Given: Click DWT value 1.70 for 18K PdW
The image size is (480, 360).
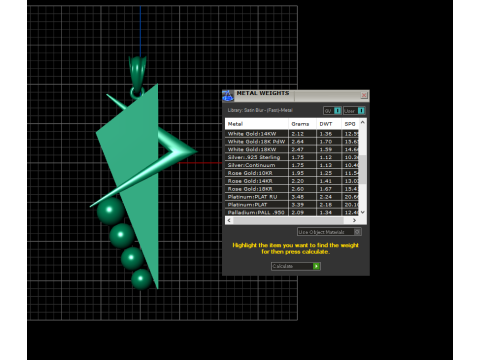Looking at the screenshot, I should [326, 142].
